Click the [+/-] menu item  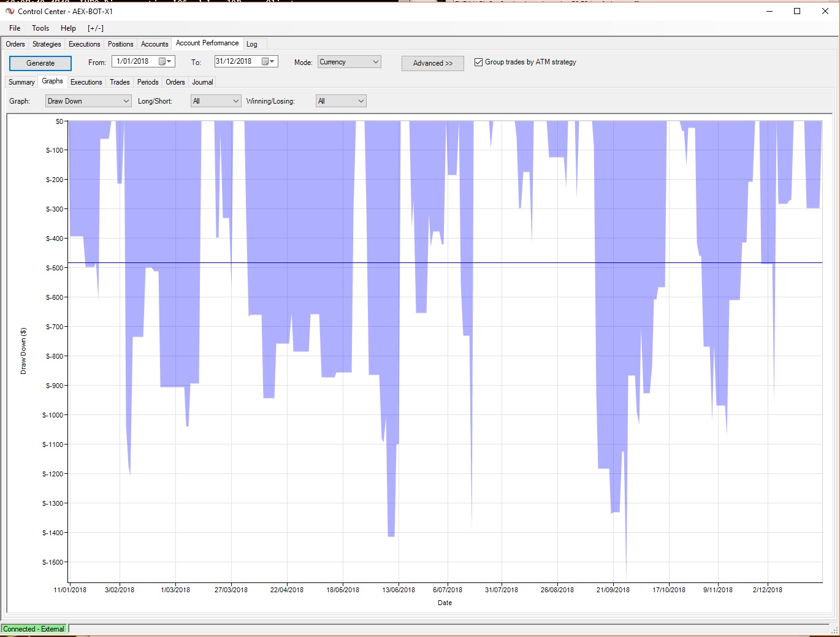tap(96, 28)
